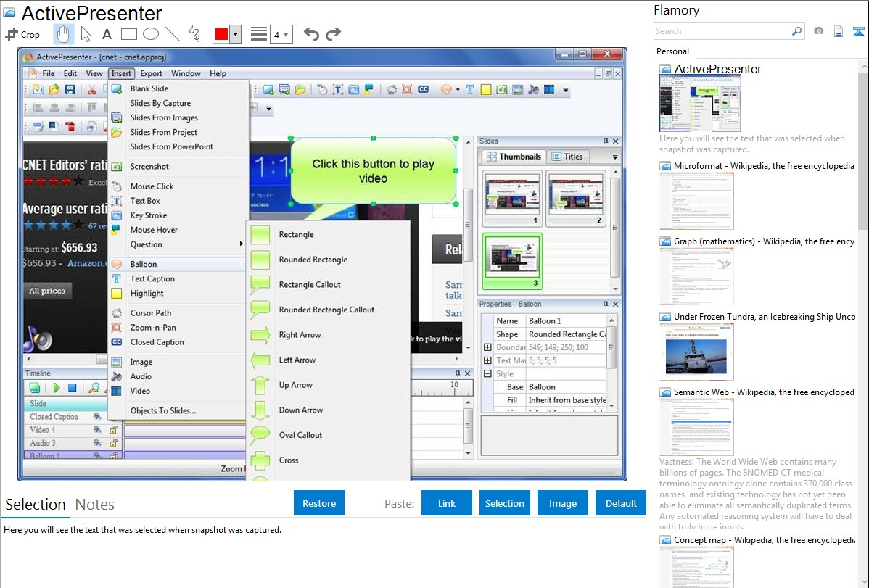Pick the freehand scribble tool
The width and height of the screenshot is (869, 588).
[194, 34]
